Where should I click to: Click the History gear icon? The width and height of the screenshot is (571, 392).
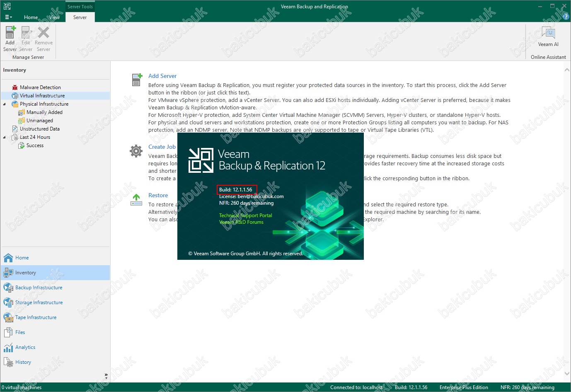(x=8, y=362)
